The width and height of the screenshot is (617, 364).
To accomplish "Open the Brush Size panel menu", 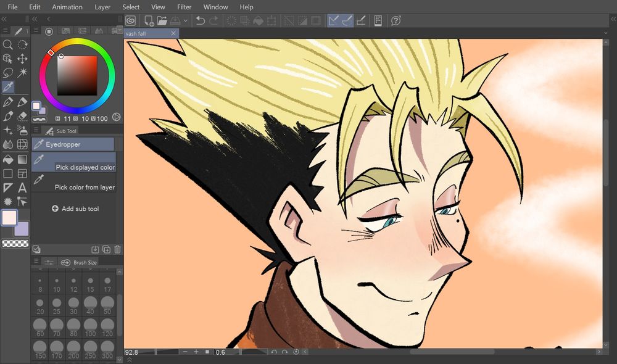I will point(36,262).
